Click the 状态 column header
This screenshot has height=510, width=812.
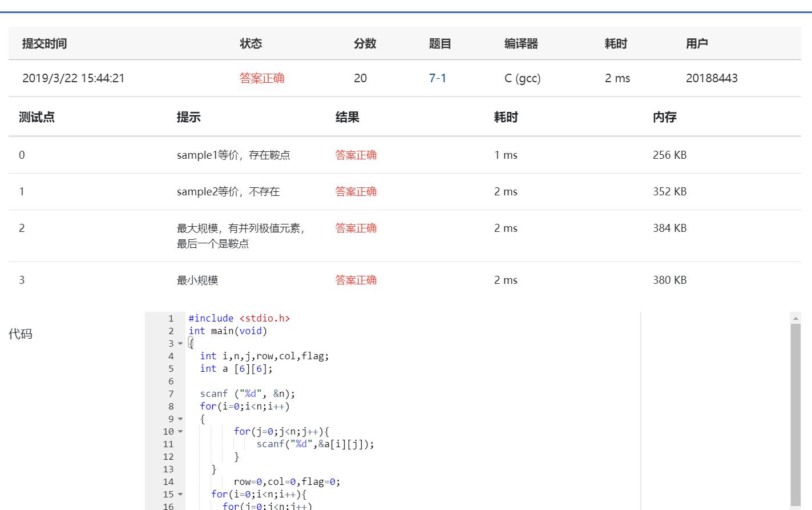251,43
